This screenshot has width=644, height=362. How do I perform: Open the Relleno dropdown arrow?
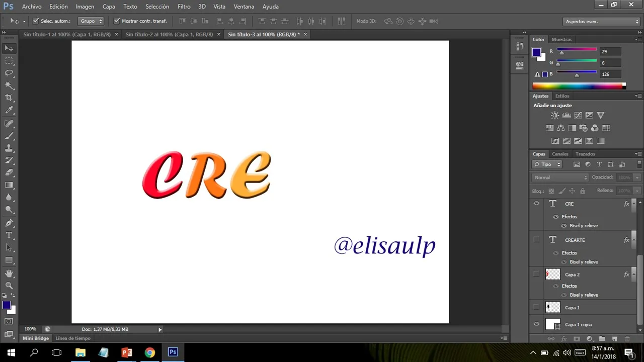pos(637,191)
